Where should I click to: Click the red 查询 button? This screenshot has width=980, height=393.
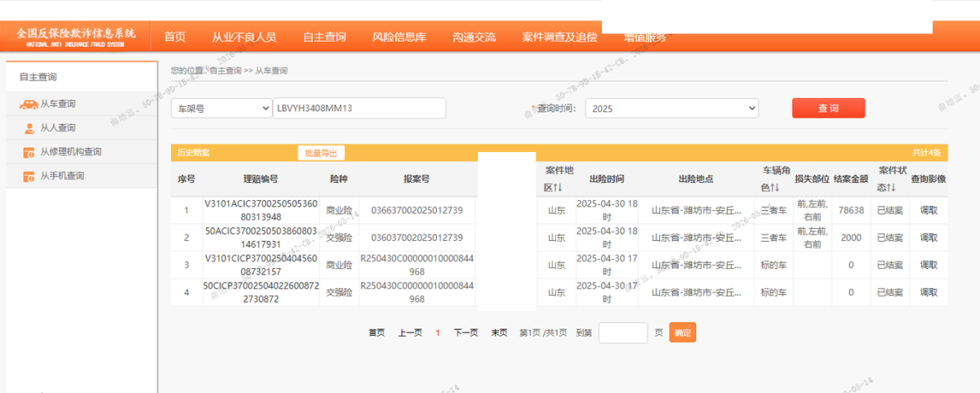coord(828,108)
